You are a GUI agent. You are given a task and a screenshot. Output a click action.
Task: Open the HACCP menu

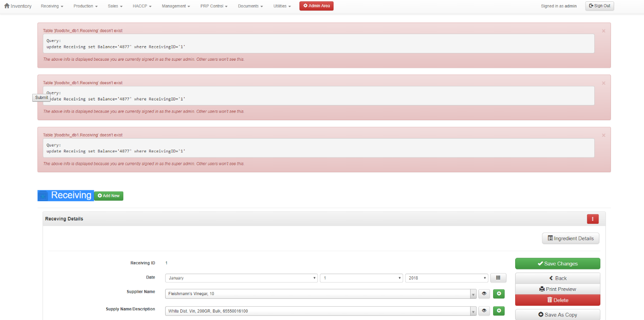[142, 6]
